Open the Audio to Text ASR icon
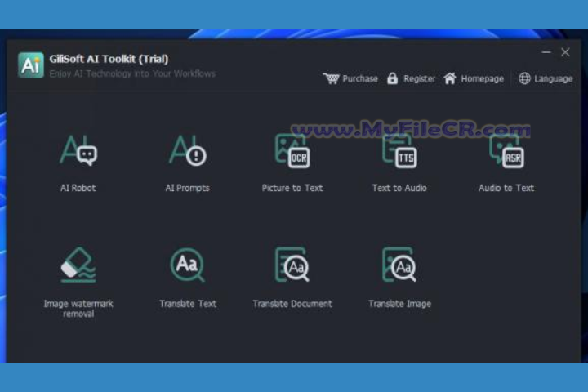Image resolution: width=588 pixels, height=392 pixels. (x=506, y=150)
